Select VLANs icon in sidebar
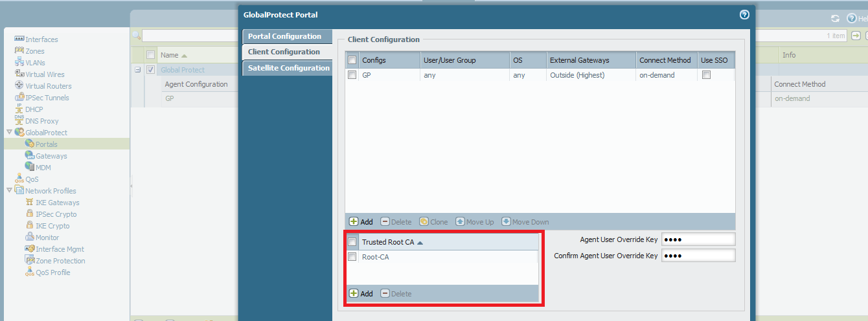This screenshot has height=321, width=868. (x=19, y=63)
